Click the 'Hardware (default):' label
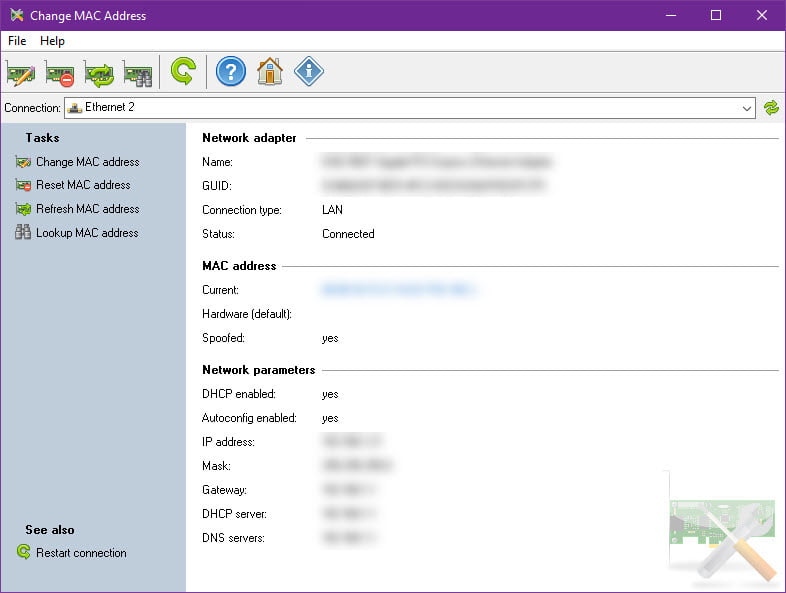Screen dimensions: 786x593 (x=247, y=314)
